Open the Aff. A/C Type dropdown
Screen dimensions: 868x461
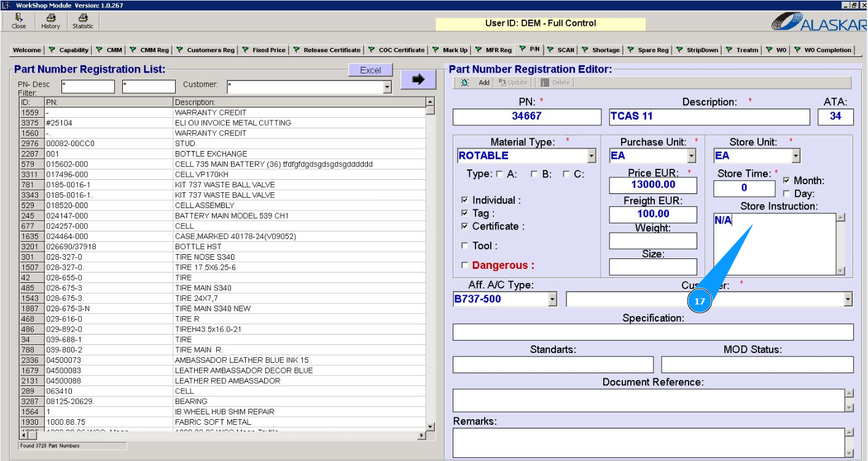(552, 300)
